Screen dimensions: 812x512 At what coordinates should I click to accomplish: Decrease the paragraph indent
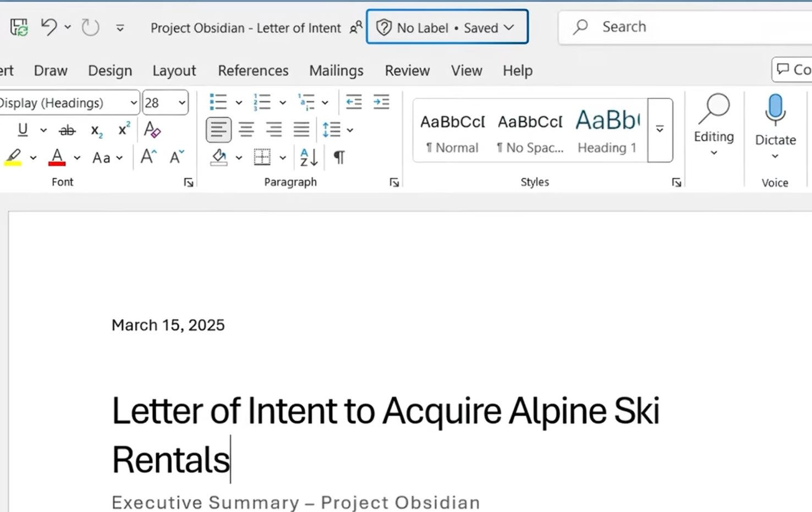[354, 102]
